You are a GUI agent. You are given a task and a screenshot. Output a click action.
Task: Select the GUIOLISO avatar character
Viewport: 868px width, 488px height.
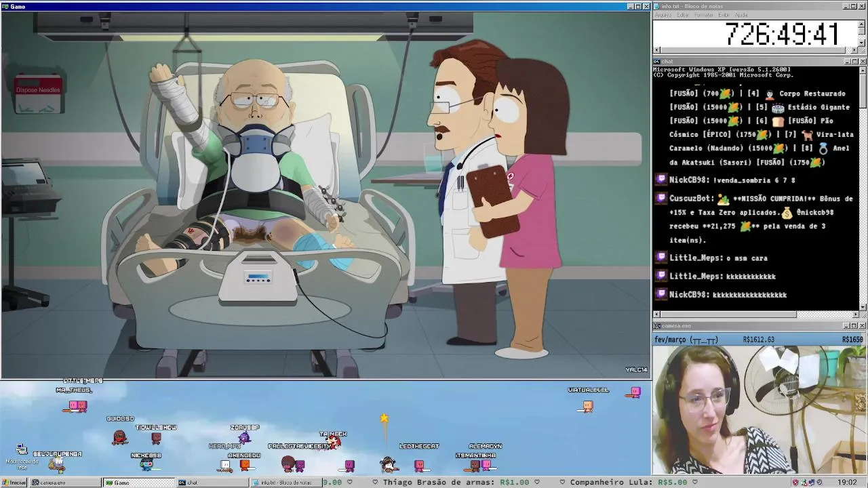(x=120, y=437)
